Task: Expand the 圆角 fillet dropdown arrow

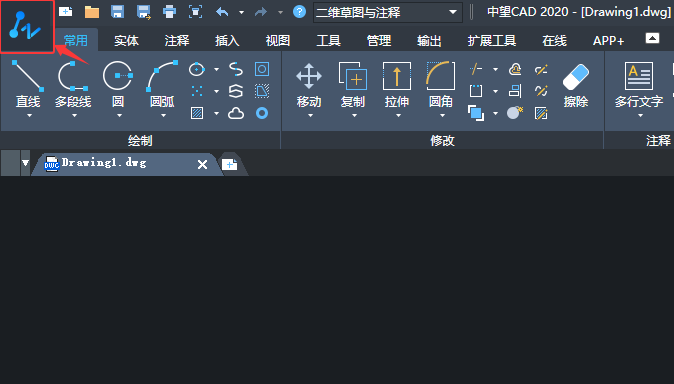Action: coord(442,116)
